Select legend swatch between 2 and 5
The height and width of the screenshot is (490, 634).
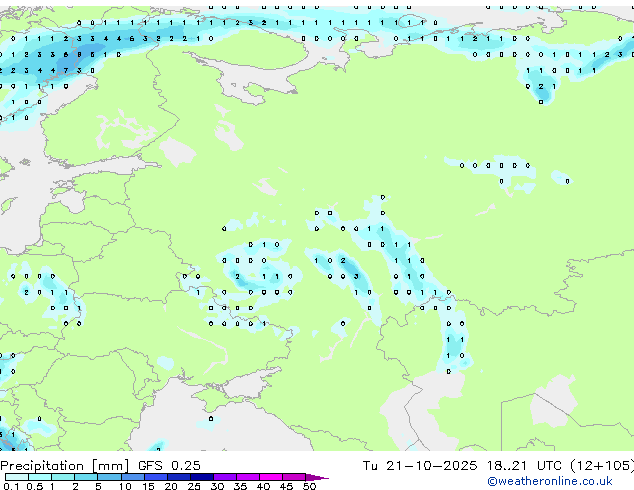tap(86, 477)
